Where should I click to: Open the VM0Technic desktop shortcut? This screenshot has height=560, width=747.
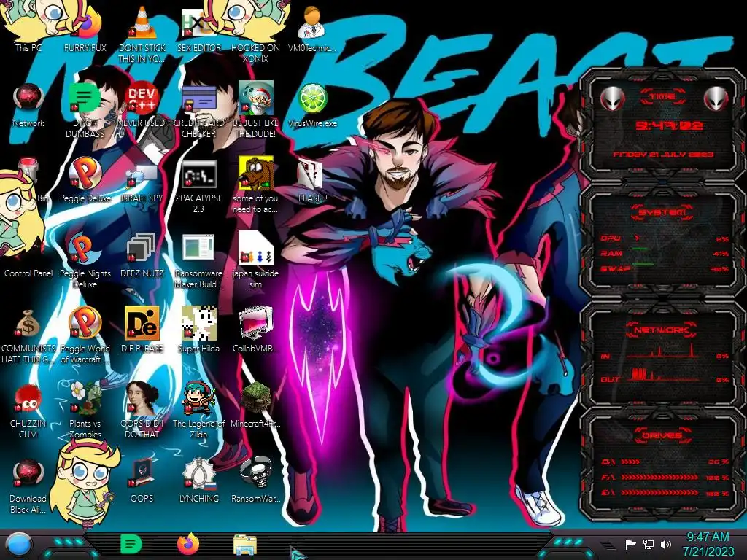[312, 28]
